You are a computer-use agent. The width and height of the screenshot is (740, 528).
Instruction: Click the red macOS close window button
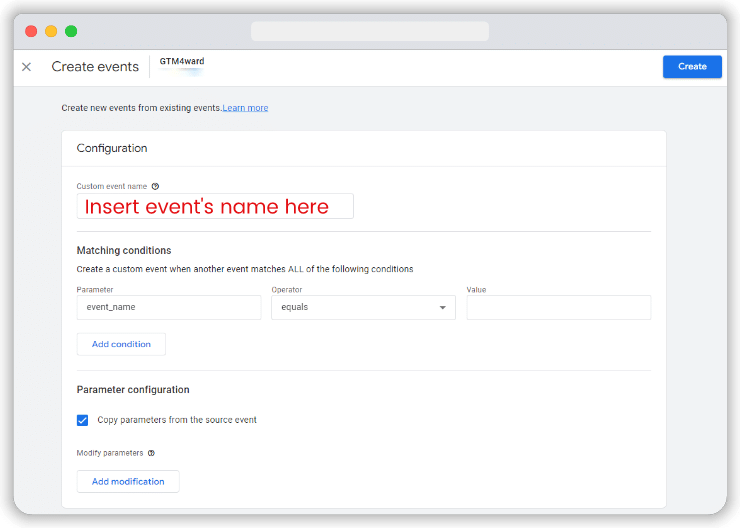coord(31,31)
